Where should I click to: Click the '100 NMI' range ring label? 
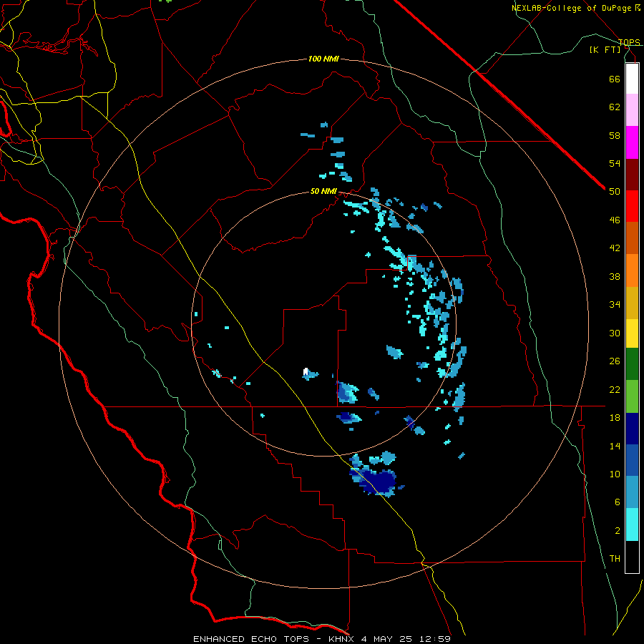[x=323, y=59]
